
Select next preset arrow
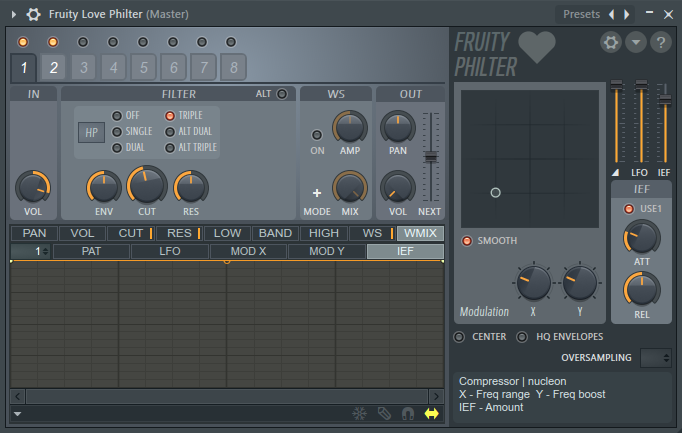pyautogui.click(x=627, y=14)
